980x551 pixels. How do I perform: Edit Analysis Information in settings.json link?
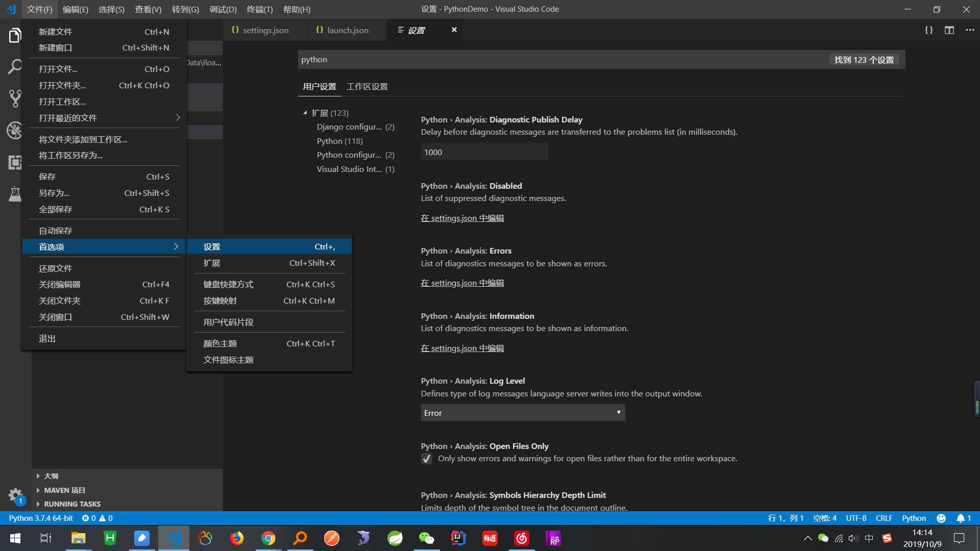(x=462, y=348)
